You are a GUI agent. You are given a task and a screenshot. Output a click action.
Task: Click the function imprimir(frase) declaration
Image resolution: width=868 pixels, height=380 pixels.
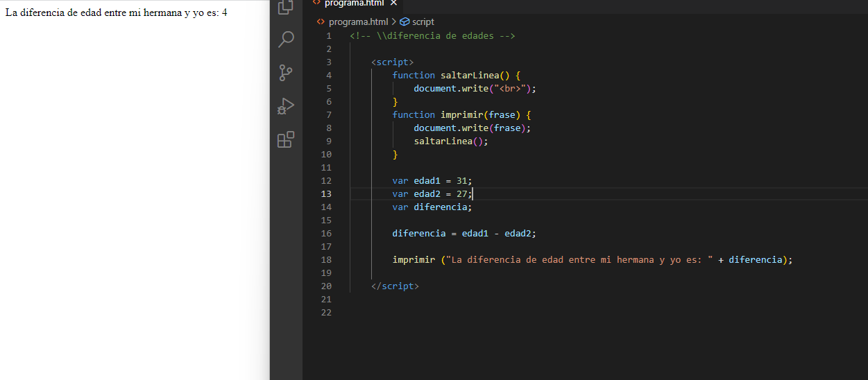pyautogui.click(x=461, y=114)
